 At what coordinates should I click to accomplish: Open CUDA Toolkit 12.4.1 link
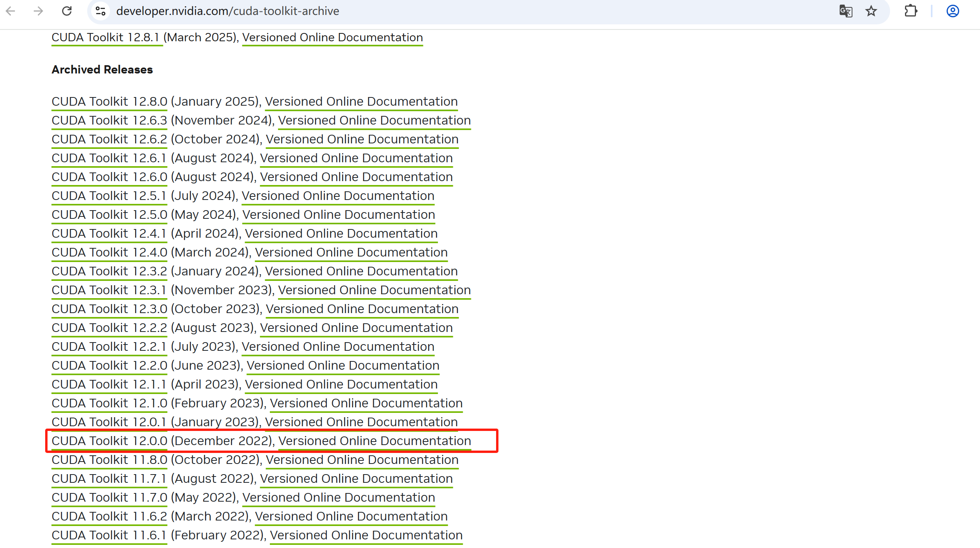109,233
